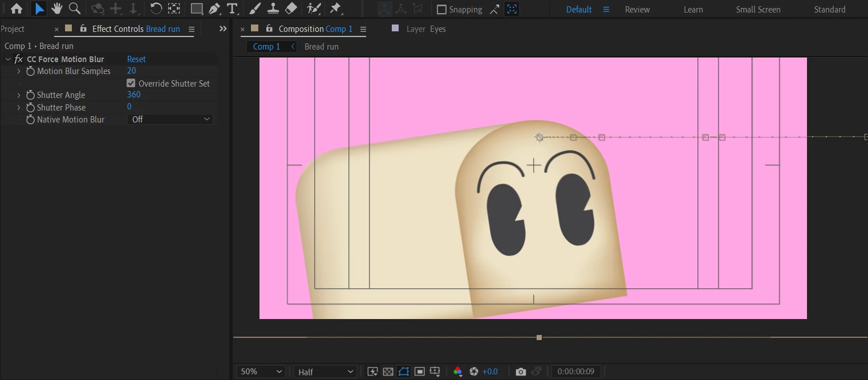Click the Home icon
Image resolution: width=868 pixels, height=380 pixels.
[x=17, y=9]
